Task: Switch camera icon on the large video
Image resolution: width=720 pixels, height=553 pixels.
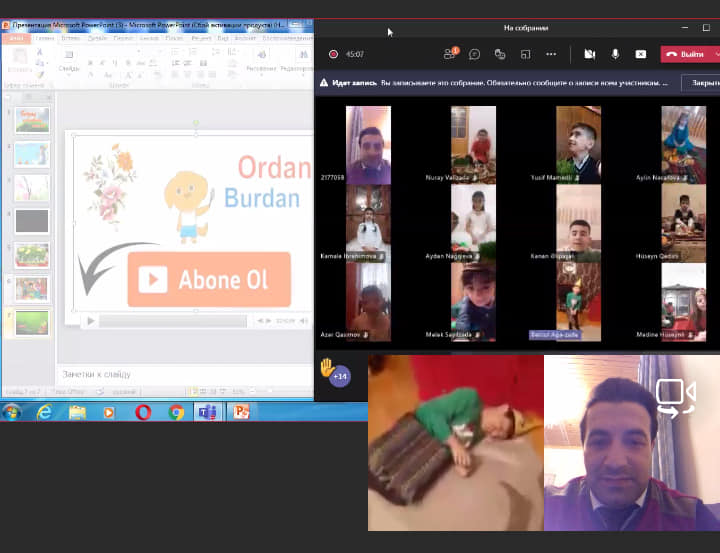Action: (675, 398)
